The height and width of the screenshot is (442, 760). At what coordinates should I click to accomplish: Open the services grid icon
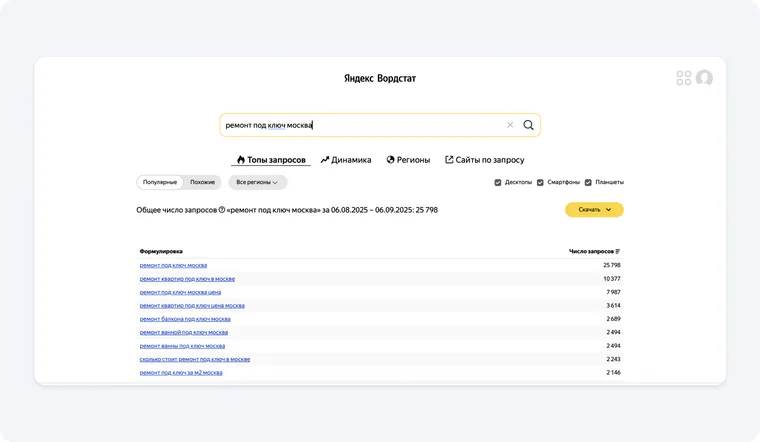coord(684,78)
